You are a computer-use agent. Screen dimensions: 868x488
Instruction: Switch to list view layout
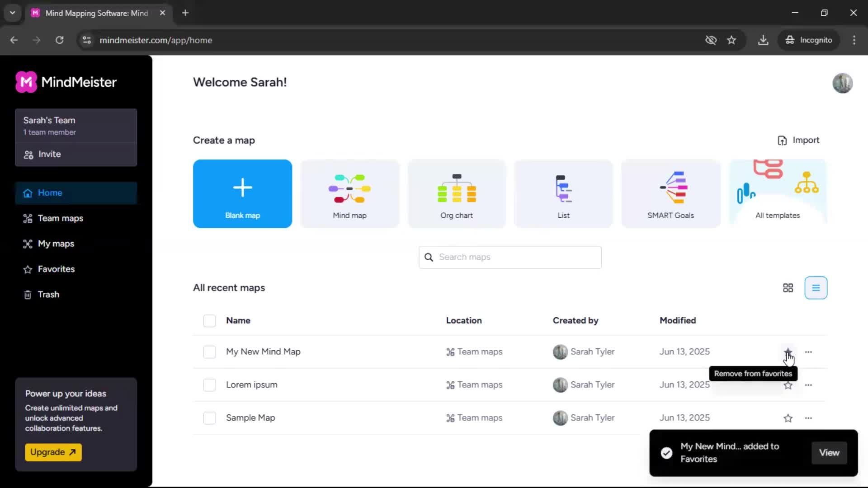(816, 288)
